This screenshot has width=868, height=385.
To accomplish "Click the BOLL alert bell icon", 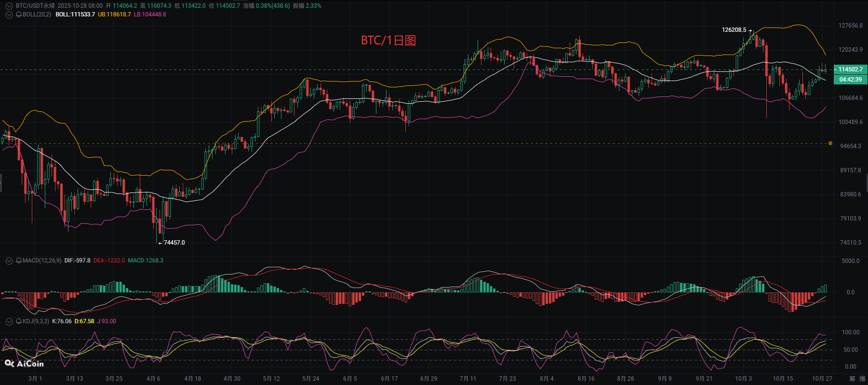I will click(19, 14).
